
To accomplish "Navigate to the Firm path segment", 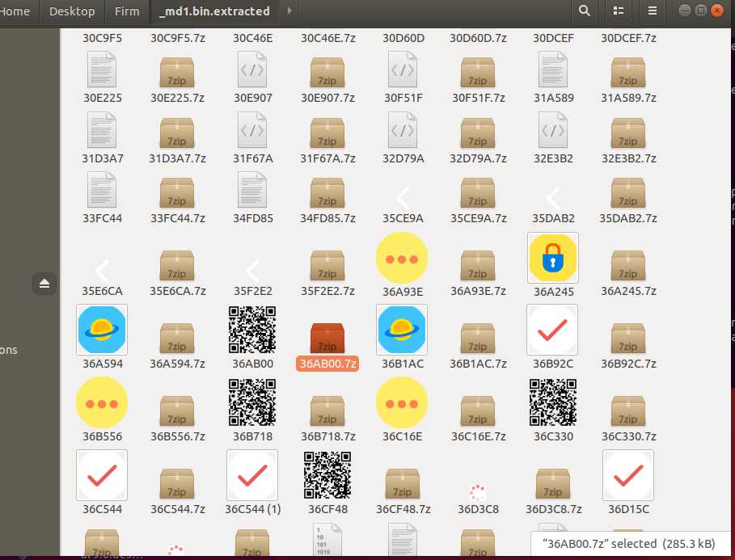I will point(127,11).
